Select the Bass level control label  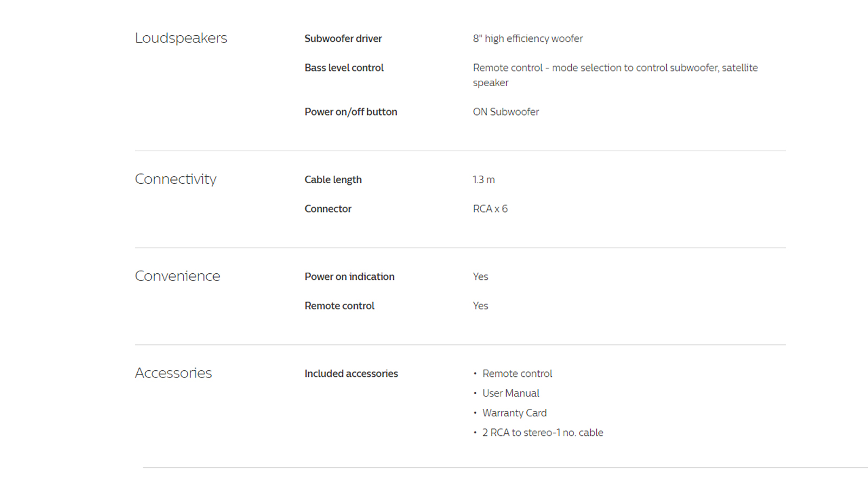point(344,68)
